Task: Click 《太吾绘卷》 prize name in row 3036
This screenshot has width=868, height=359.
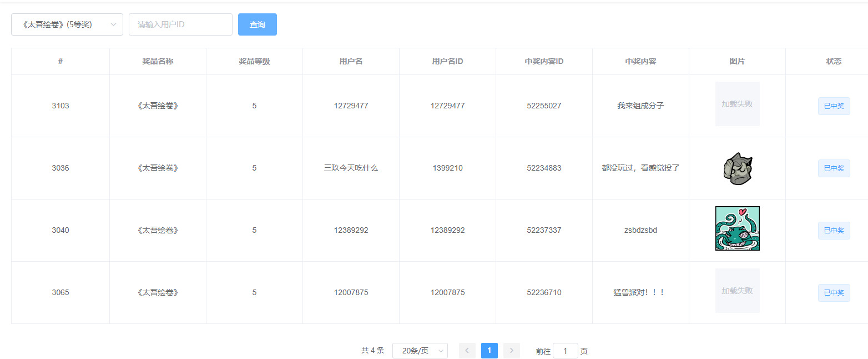Action: [158, 168]
